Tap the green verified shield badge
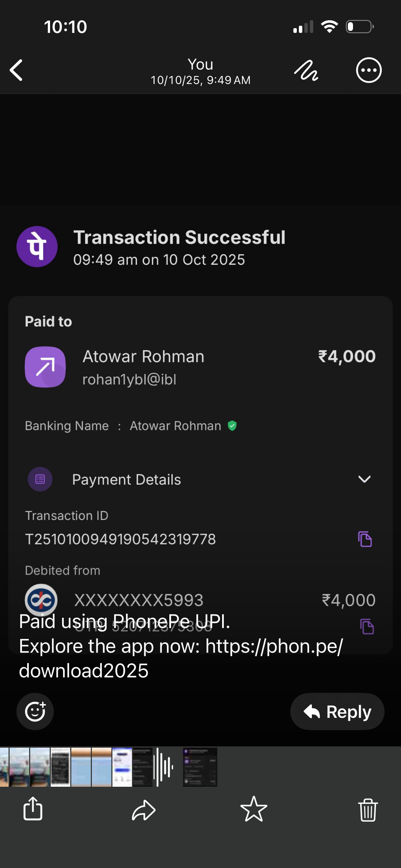Image resolution: width=401 pixels, height=868 pixels. (x=232, y=426)
